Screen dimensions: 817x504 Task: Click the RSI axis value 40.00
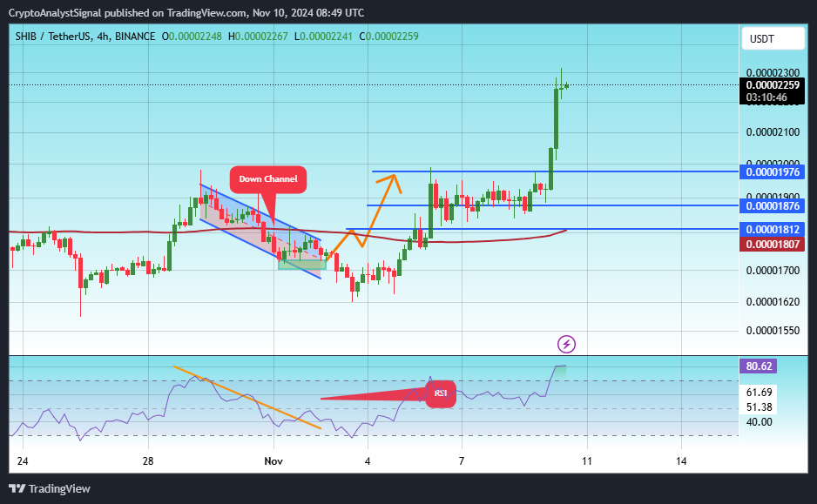click(759, 422)
